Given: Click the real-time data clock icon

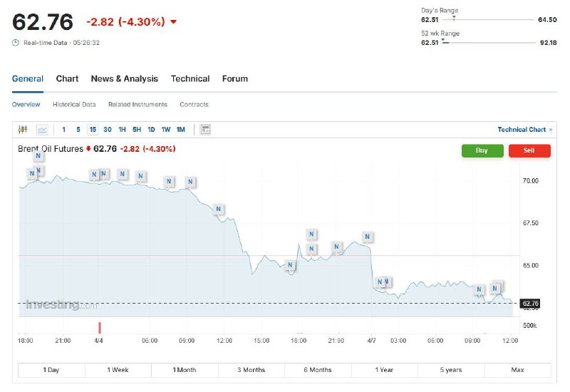Looking at the screenshot, I should [15, 43].
